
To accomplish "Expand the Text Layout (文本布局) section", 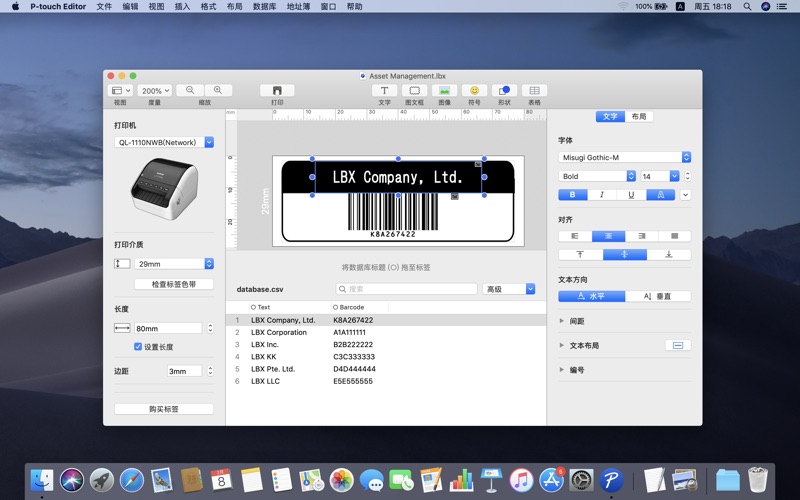I will (562, 345).
